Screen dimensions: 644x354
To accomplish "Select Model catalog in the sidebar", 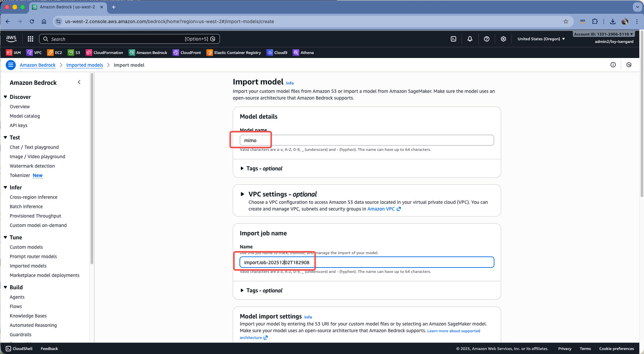I will point(25,116).
